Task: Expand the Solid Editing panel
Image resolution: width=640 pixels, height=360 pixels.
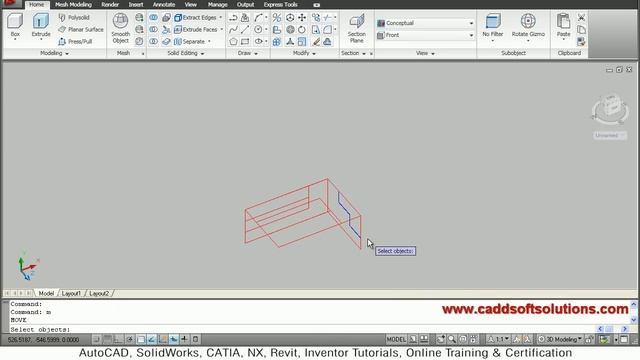Action: [186, 53]
